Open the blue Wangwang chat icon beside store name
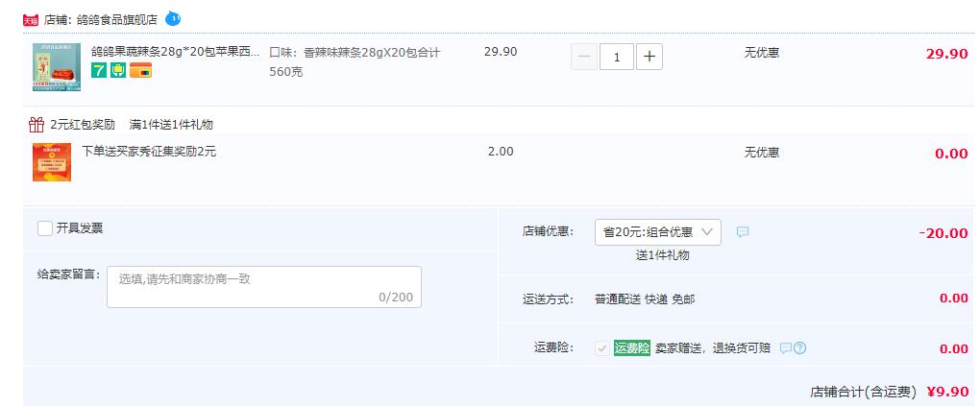This screenshot has height=406, width=980. tap(173, 19)
